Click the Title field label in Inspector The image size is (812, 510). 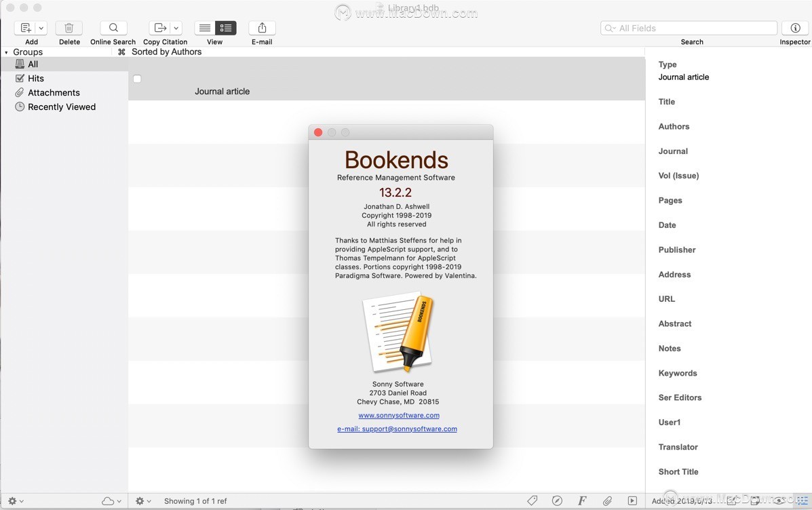[x=666, y=102]
